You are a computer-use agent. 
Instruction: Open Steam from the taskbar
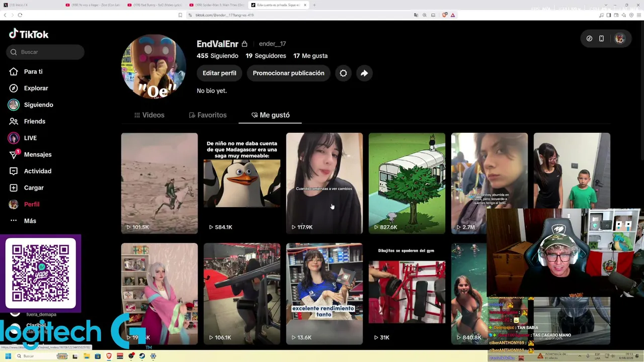point(142,356)
